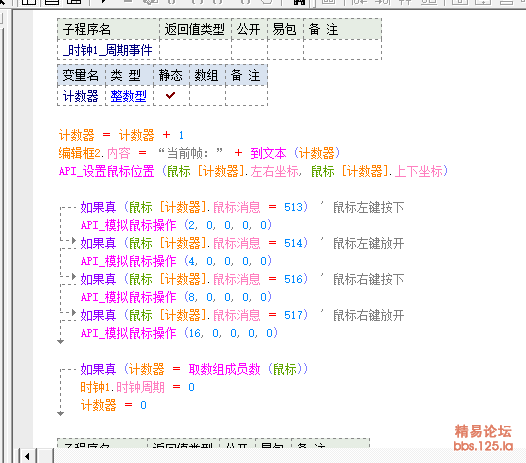Click the 鼠标左键放开 comment
This screenshot has width=526, height=463.
[x=369, y=243]
